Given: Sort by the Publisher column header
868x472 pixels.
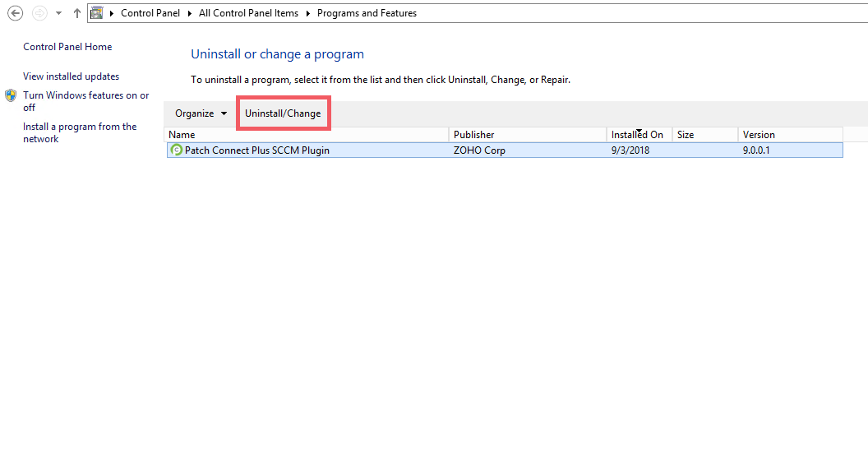Looking at the screenshot, I should [x=528, y=135].
